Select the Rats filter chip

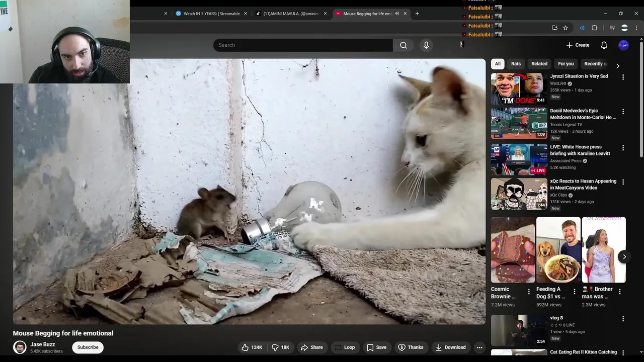(x=516, y=64)
